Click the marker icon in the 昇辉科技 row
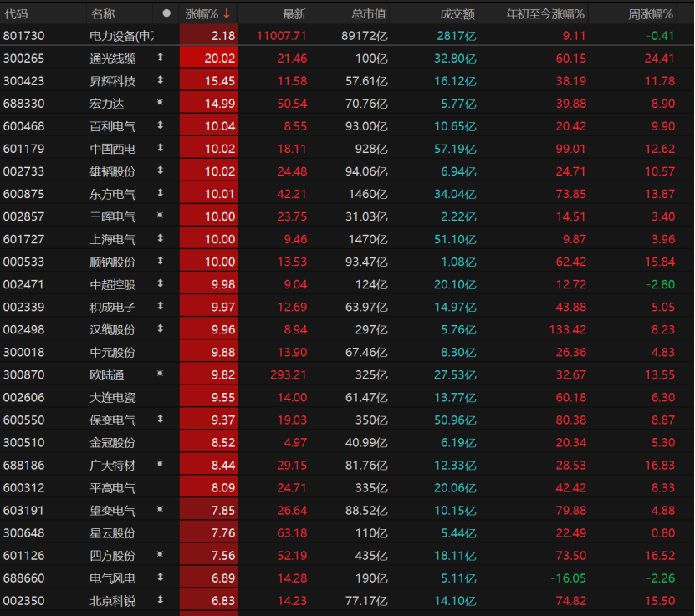The image size is (695, 616). pyautogui.click(x=161, y=79)
